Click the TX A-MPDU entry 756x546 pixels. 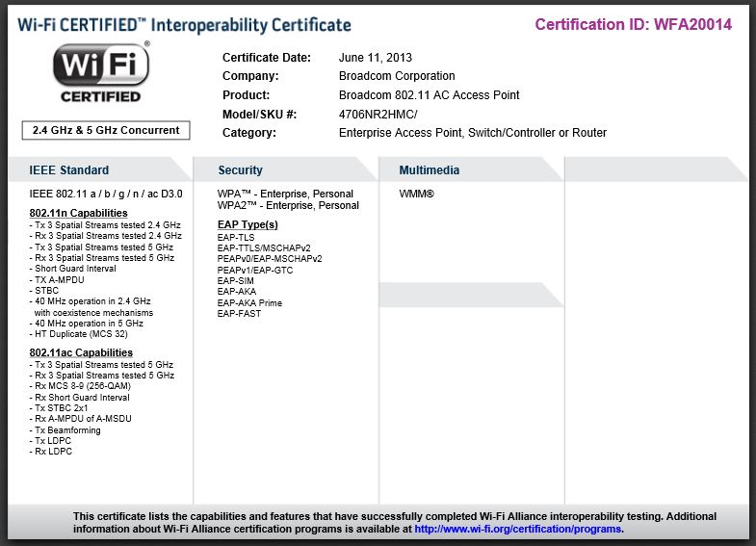(57, 280)
